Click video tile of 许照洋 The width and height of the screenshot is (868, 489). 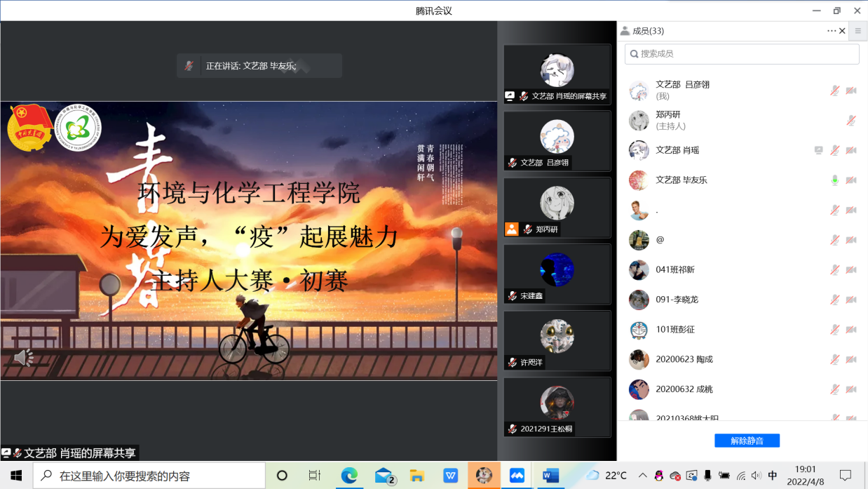tap(557, 340)
